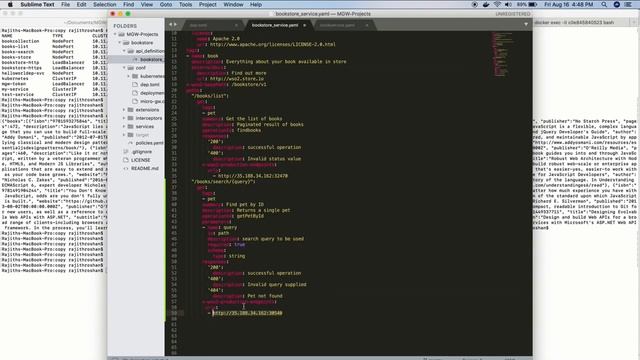Click the Wi-Fi status icon

[x=497, y=4]
